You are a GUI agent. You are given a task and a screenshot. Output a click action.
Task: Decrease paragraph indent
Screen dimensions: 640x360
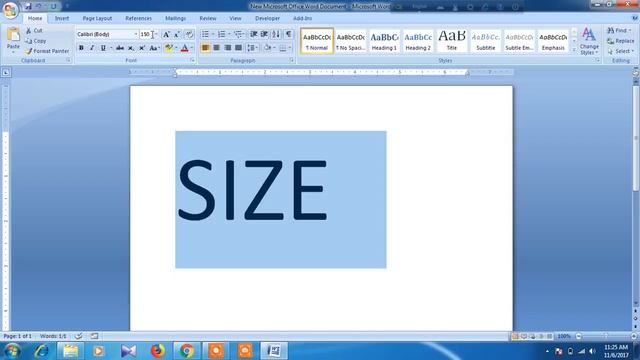pos(253,34)
